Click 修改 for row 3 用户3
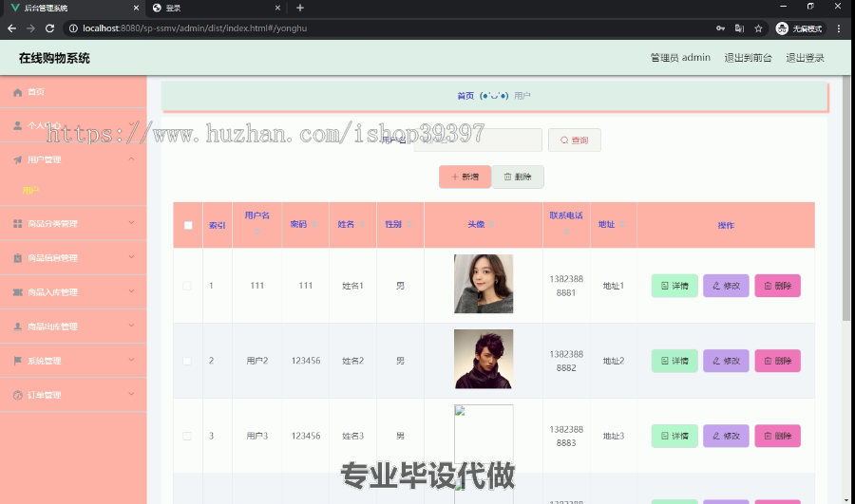Image resolution: width=855 pixels, height=504 pixels. [x=726, y=436]
